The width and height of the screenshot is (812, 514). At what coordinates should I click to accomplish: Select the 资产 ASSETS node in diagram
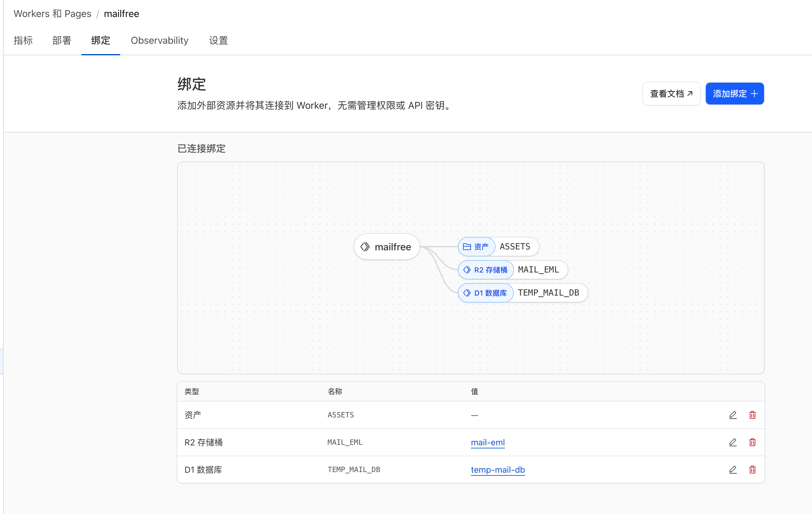click(x=498, y=247)
